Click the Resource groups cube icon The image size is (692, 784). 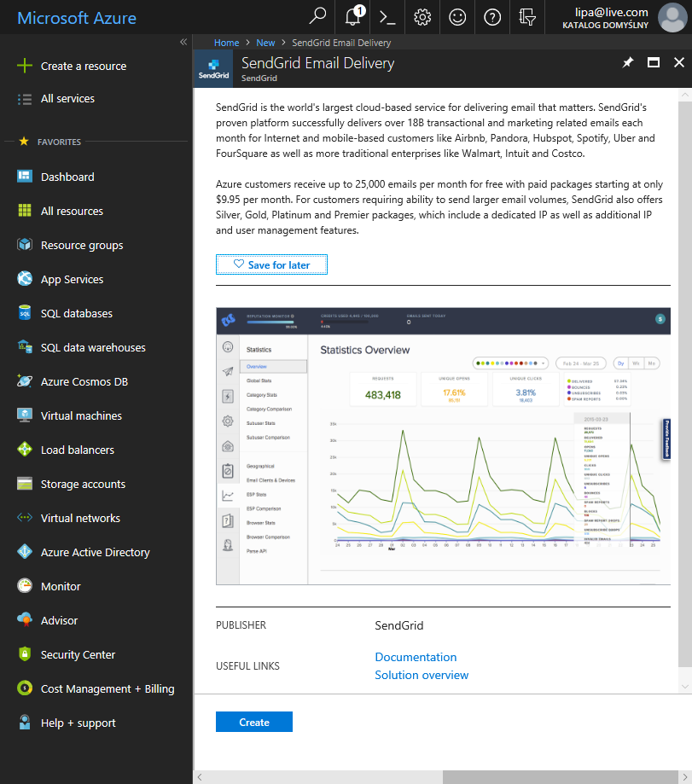tap(25, 245)
